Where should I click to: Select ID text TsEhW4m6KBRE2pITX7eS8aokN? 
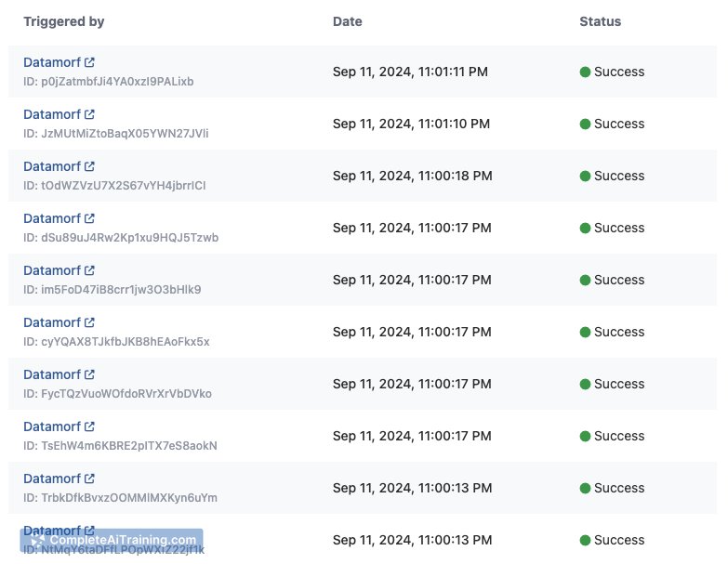coord(129,445)
